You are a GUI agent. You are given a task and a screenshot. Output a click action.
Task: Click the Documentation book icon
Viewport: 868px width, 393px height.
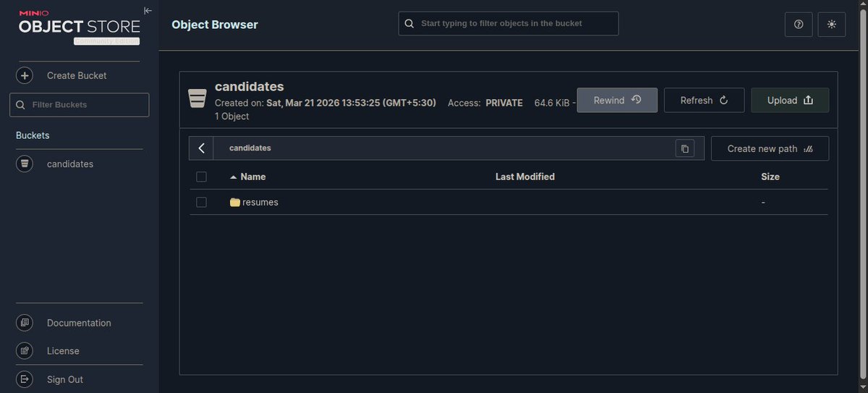(25, 323)
